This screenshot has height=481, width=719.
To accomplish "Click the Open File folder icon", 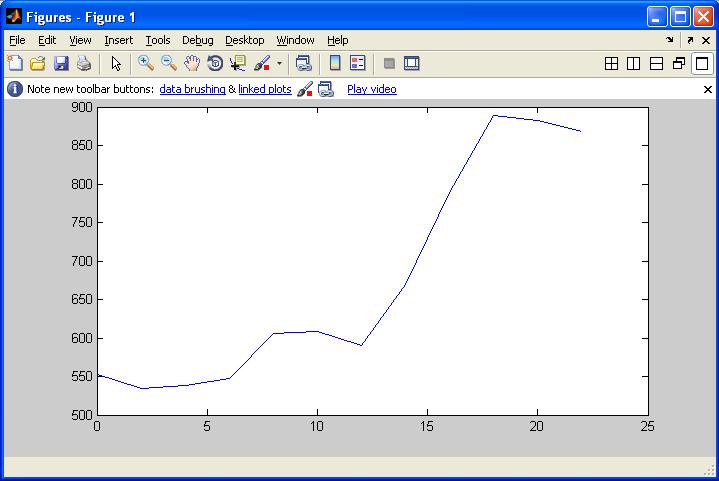I will (x=38, y=64).
